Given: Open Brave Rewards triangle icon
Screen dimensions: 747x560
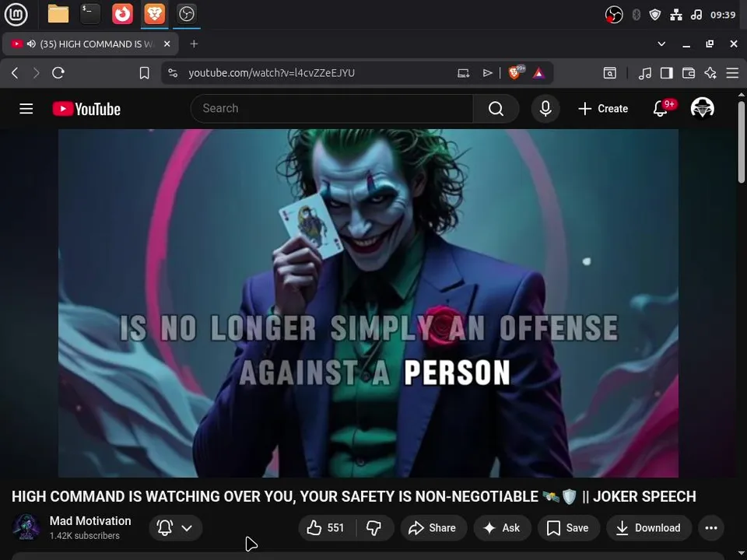Looking at the screenshot, I should click(538, 73).
